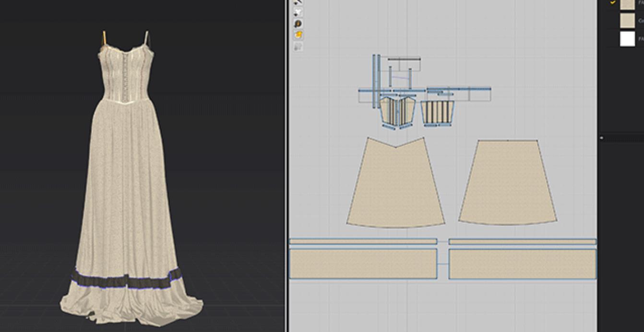Select the large left ruffle rectangle pattern

click(x=363, y=264)
